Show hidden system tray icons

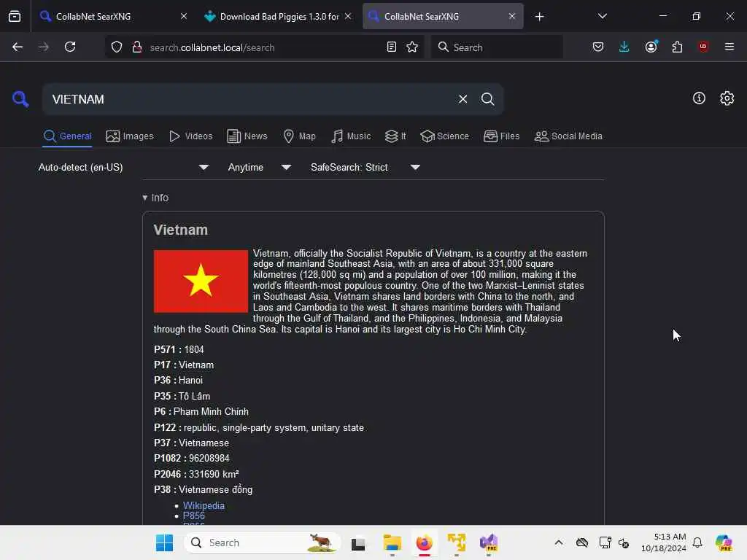(x=558, y=542)
